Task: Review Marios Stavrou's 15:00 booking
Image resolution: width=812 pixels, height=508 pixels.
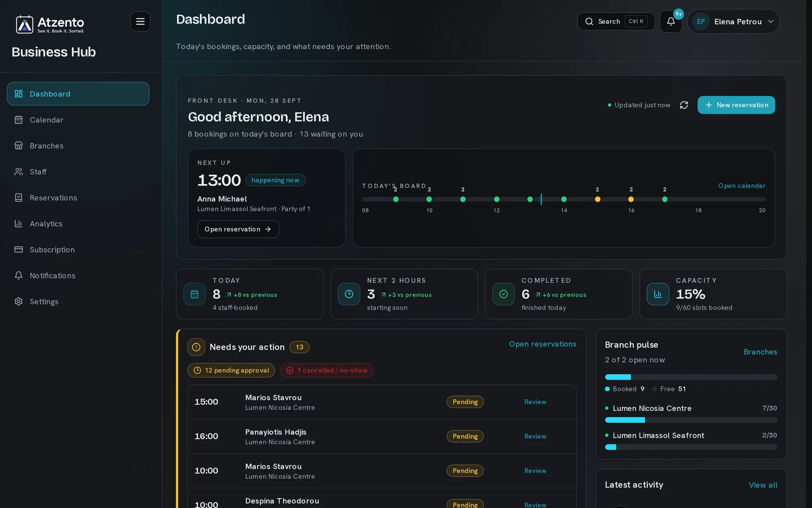Action: click(535, 402)
